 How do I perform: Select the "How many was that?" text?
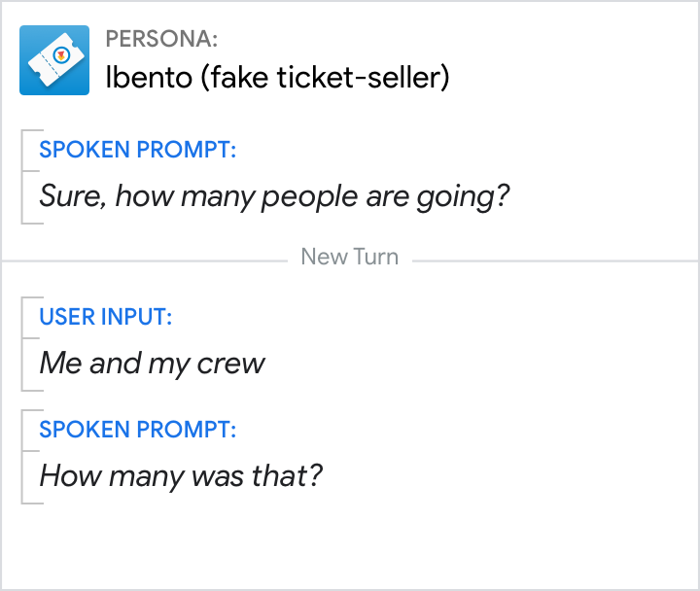pyautogui.click(x=181, y=476)
